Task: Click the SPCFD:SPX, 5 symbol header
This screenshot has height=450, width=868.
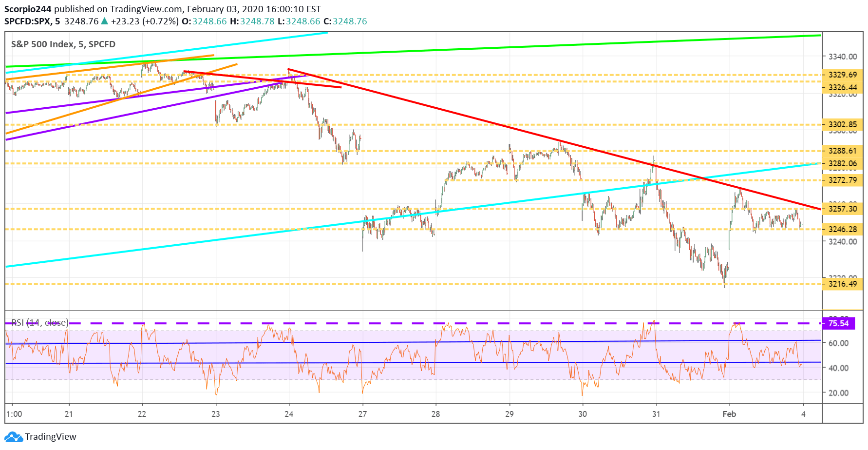Action: point(32,21)
